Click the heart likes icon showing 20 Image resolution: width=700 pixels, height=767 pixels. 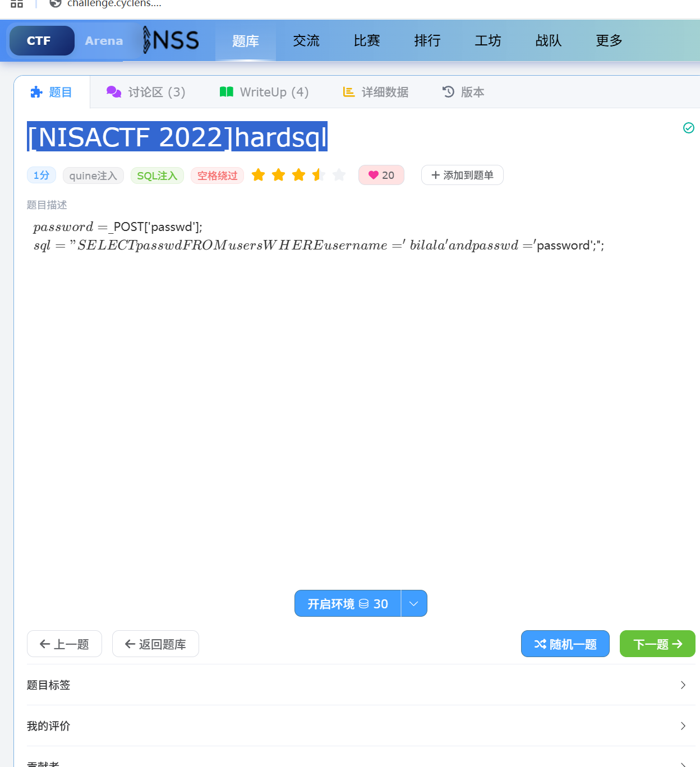(374, 175)
